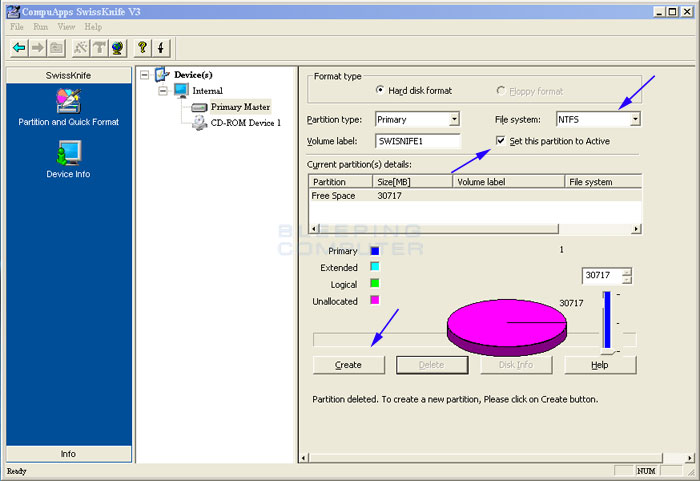Open the File system dropdown
Image resolution: width=700 pixels, height=481 pixels.
coord(635,119)
